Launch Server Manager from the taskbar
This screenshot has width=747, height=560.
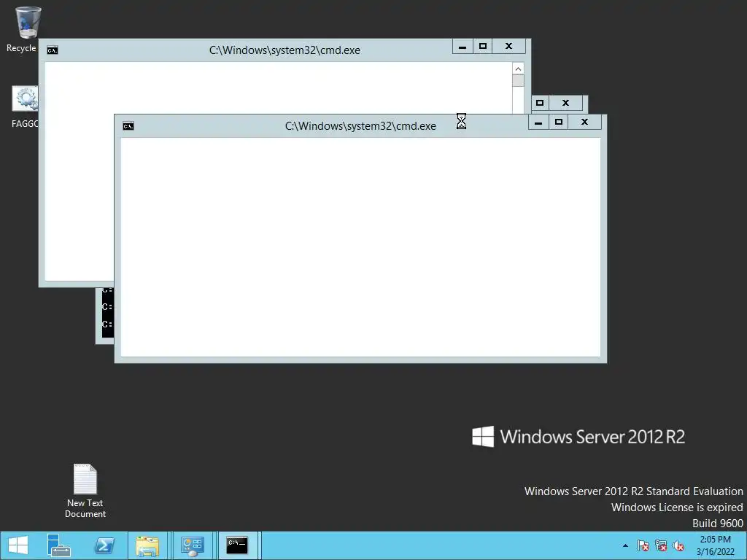click(x=58, y=545)
